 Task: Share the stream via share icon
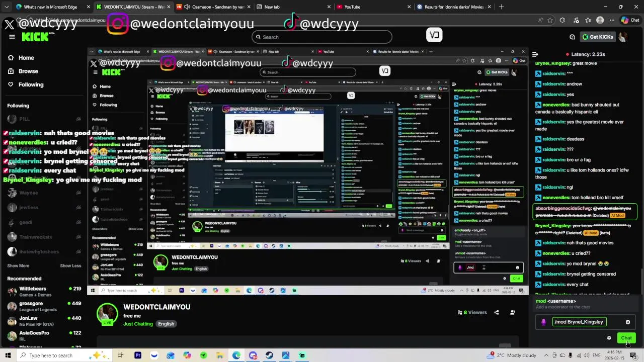[x=496, y=312]
